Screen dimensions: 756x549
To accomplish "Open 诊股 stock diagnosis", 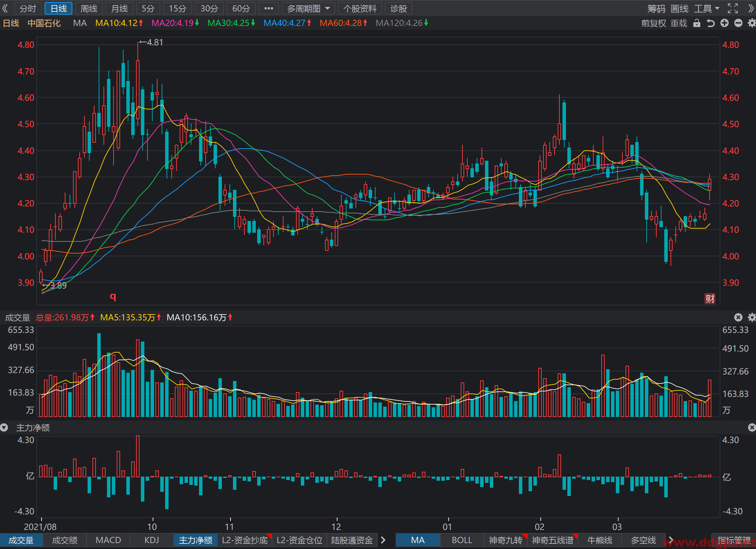I will click(398, 8).
